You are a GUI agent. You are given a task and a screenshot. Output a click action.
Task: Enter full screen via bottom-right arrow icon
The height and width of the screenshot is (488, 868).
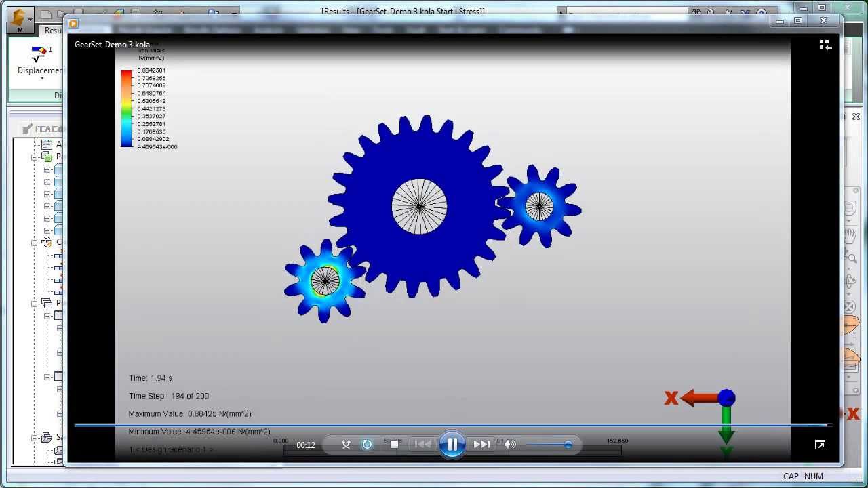coord(820,445)
